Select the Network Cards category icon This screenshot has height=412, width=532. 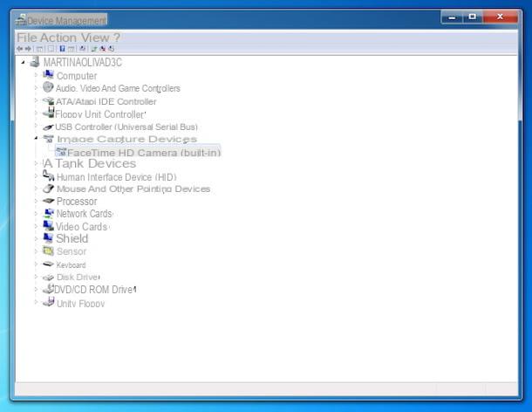tap(49, 213)
